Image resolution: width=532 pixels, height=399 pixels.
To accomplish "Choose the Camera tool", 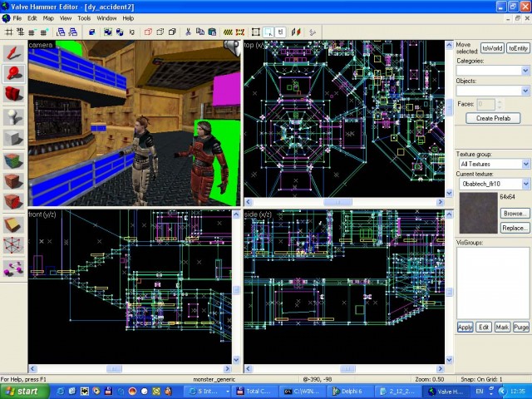I will (13, 94).
